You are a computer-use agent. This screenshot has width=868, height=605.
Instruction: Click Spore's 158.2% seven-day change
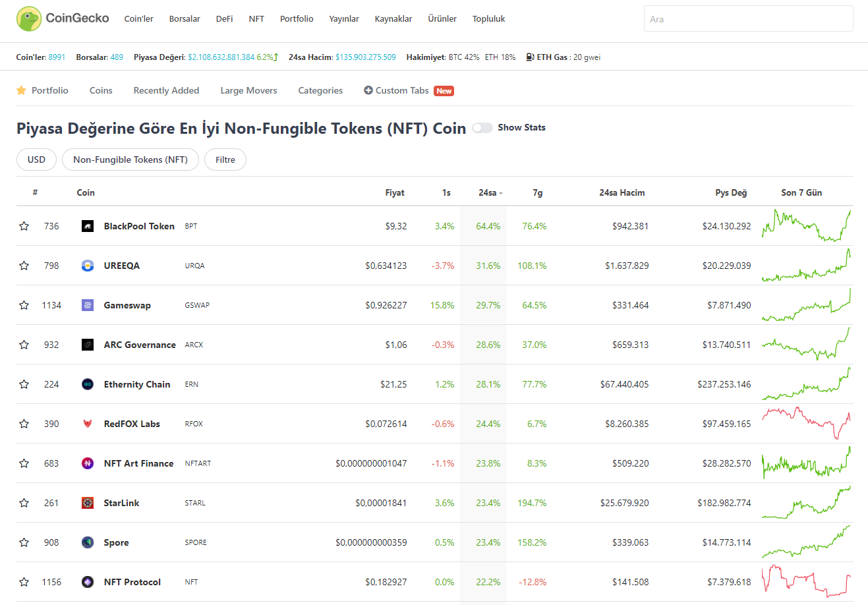point(532,542)
